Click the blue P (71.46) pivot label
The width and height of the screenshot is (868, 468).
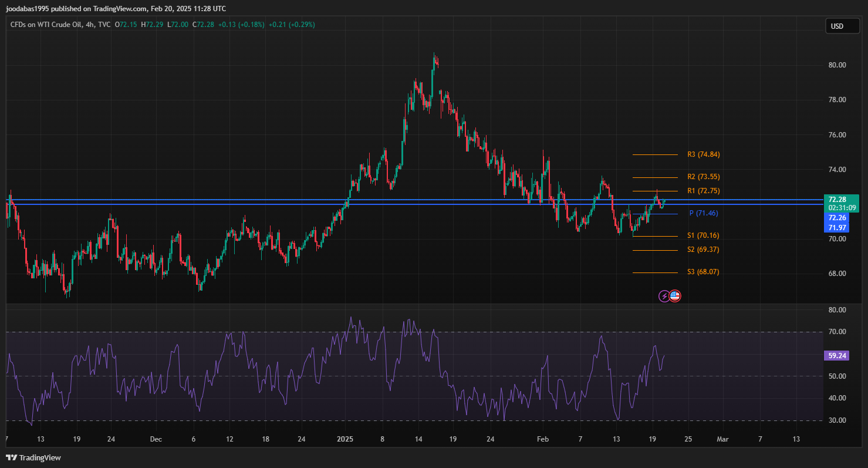703,213
